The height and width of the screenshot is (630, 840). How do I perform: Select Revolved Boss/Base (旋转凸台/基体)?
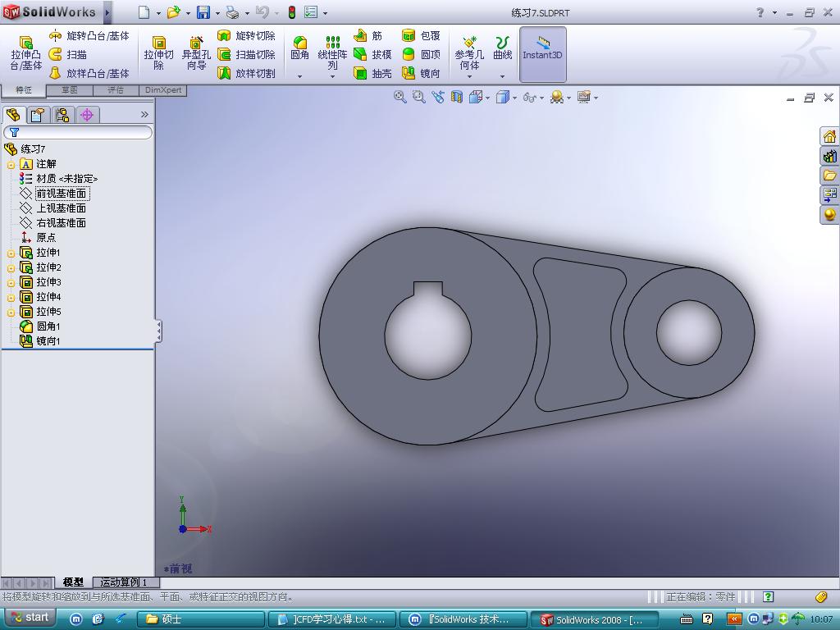click(89, 36)
